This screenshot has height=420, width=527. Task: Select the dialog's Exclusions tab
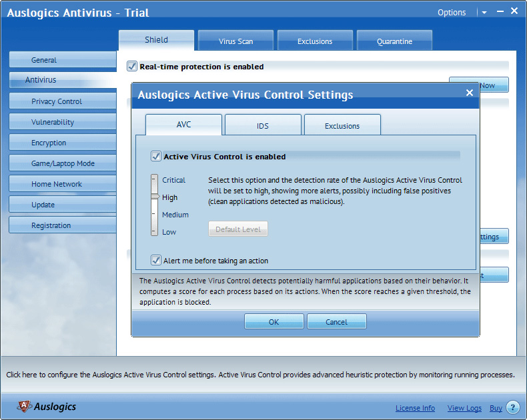pos(342,125)
